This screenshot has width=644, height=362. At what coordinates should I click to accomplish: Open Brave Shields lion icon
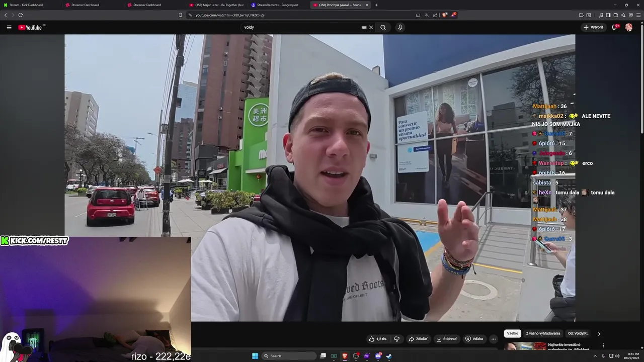(445, 15)
